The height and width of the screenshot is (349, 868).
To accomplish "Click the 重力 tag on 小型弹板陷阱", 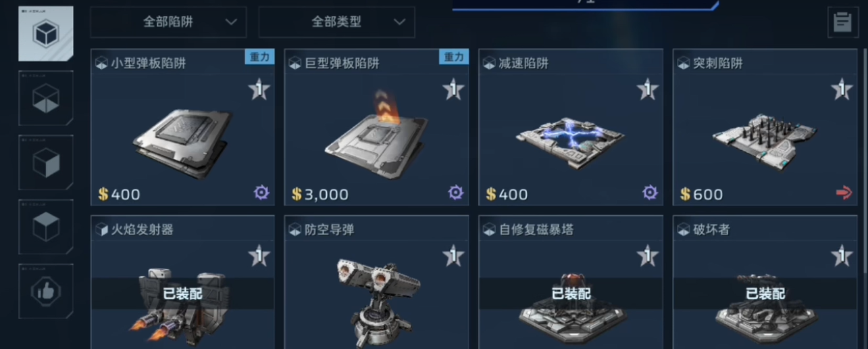I will (x=259, y=57).
